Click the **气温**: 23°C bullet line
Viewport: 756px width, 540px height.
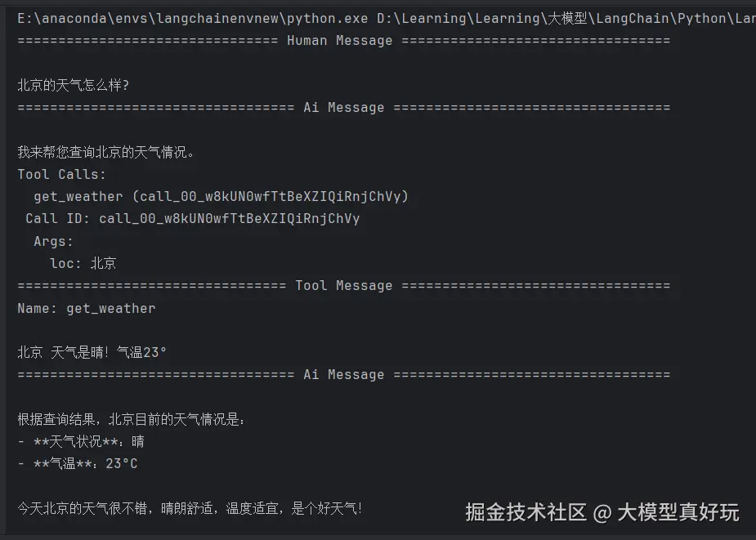click(78, 464)
